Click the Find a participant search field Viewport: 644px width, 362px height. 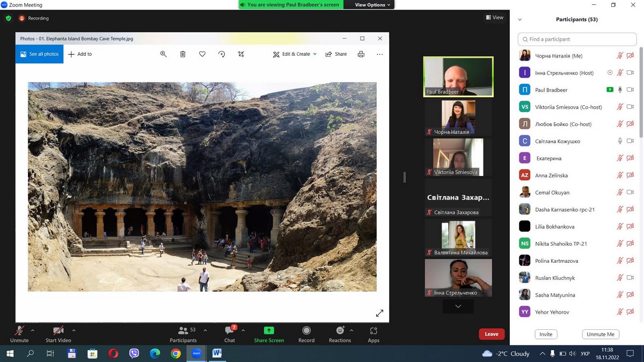(x=577, y=39)
